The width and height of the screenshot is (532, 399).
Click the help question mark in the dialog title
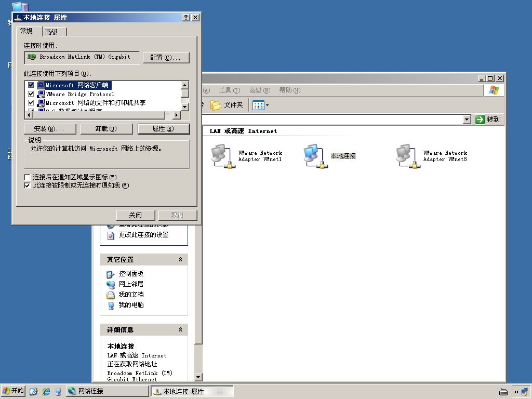pyautogui.click(x=186, y=17)
